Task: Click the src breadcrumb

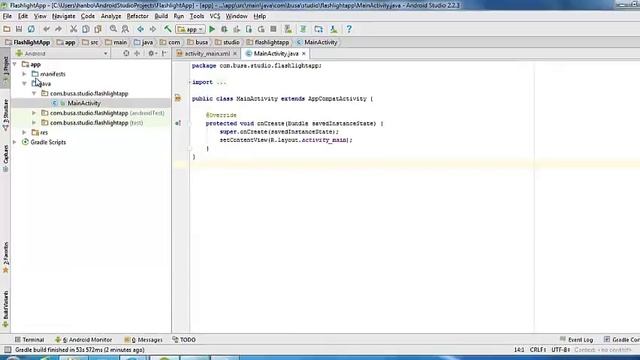Action: coord(90,42)
